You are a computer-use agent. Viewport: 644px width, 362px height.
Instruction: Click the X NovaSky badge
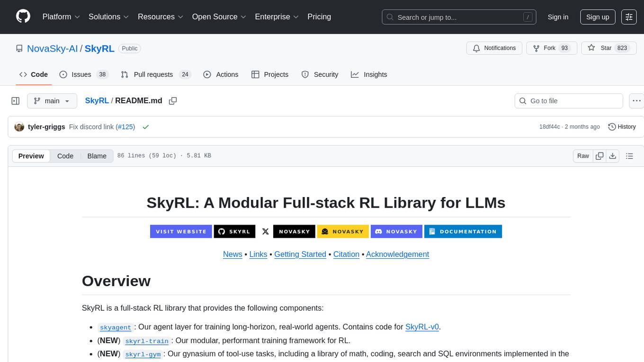(286, 231)
